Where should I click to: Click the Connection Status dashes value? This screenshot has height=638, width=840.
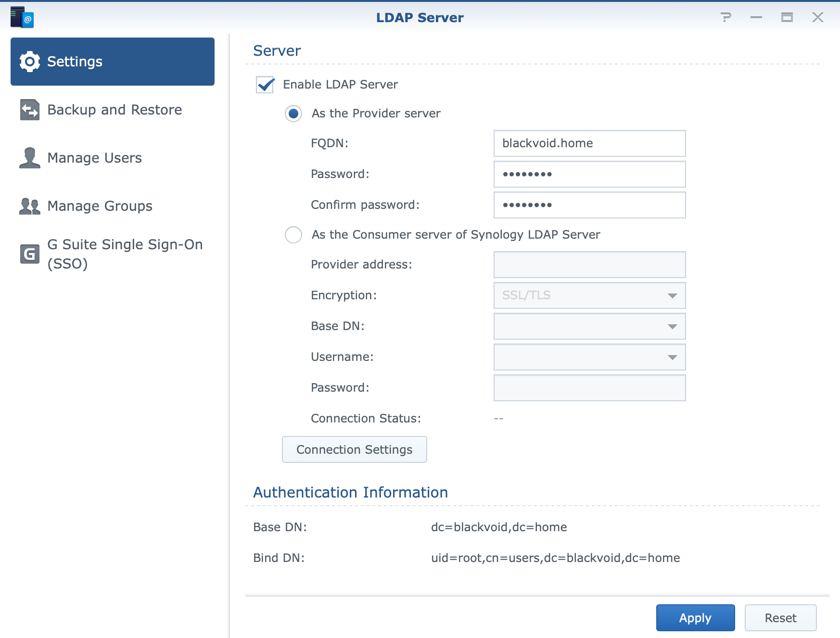click(x=498, y=419)
